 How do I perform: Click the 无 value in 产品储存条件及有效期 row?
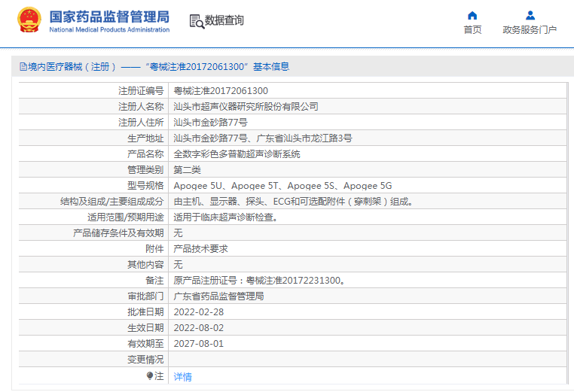(x=178, y=233)
